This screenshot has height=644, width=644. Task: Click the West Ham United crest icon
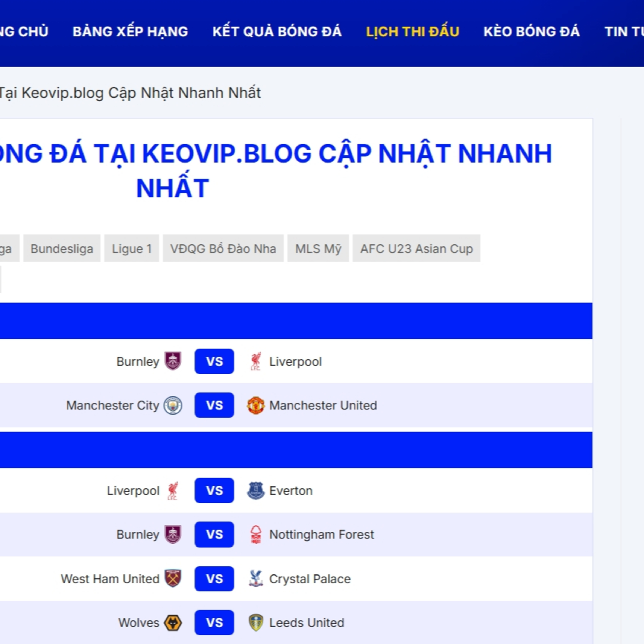point(173,578)
